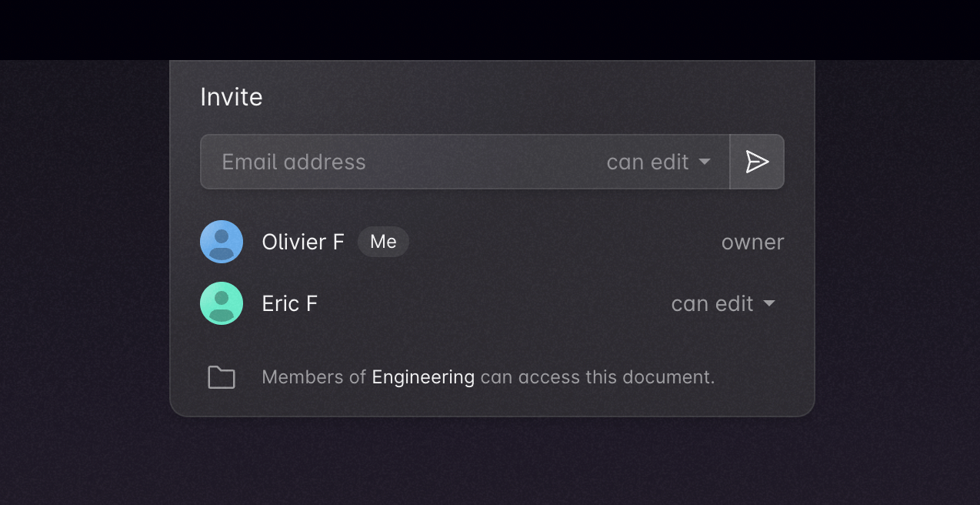Select the Olivier F name text
This screenshot has height=505, width=980.
click(x=303, y=242)
